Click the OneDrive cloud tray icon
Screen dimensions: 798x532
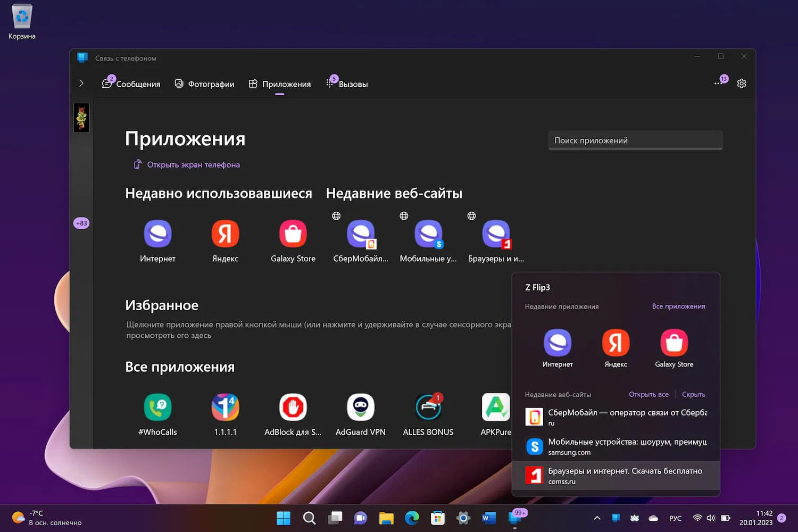[x=653, y=518]
